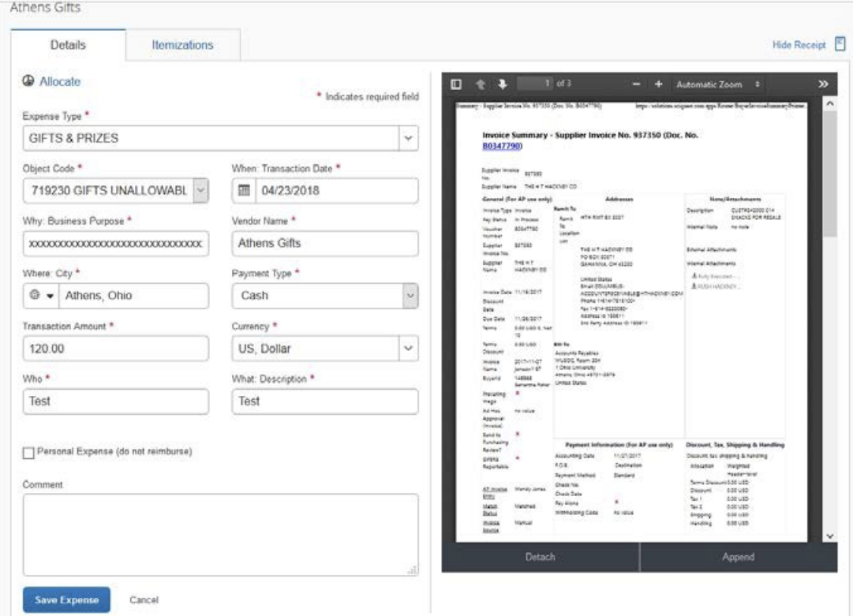Image resolution: width=853 pixels, height=616 pixels.
Task: Zoom in the receipt with plus icon
Action: (657, 84)
